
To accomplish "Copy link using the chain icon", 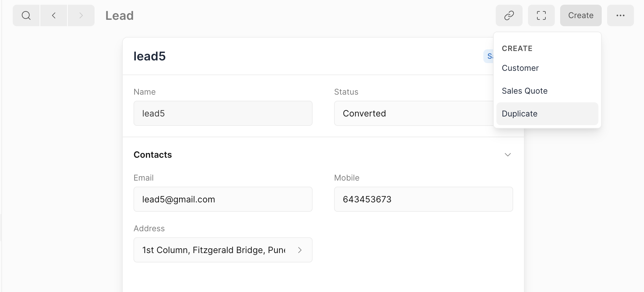I will 509,15.
